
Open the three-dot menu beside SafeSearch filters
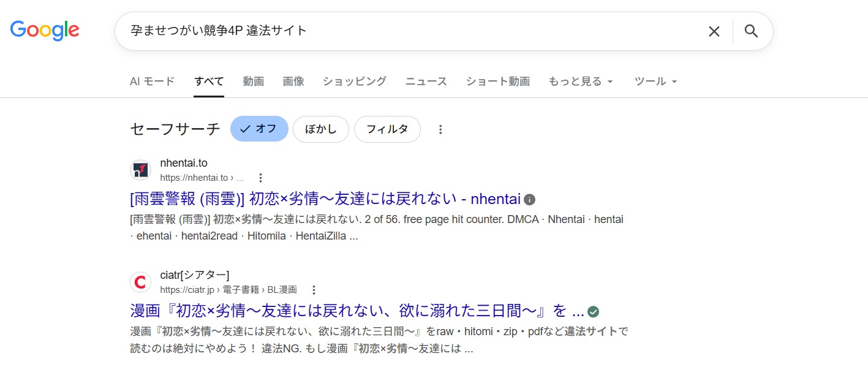tap(440, 129)
